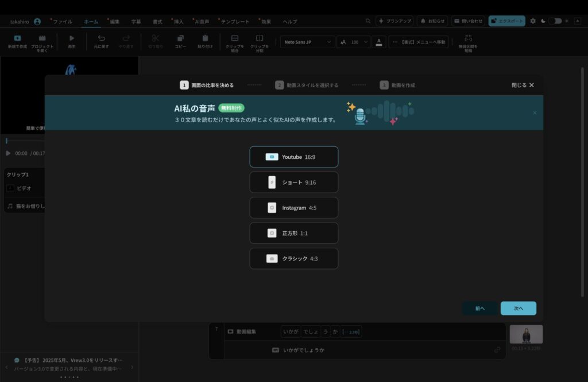Screen dimensions: 588x382
Task: Select 正方形 1:1 aspect ratio
Action: click(293, 233)
